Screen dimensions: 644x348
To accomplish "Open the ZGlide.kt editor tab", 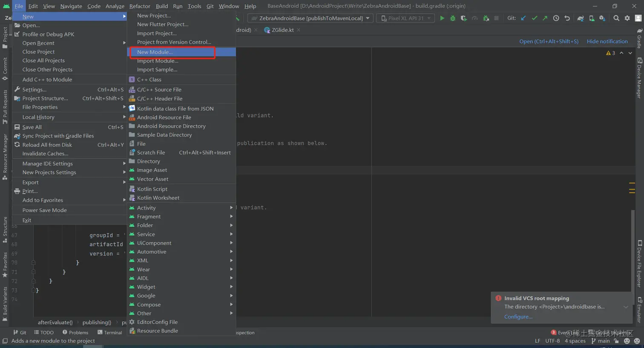I will tap(282, 30).
